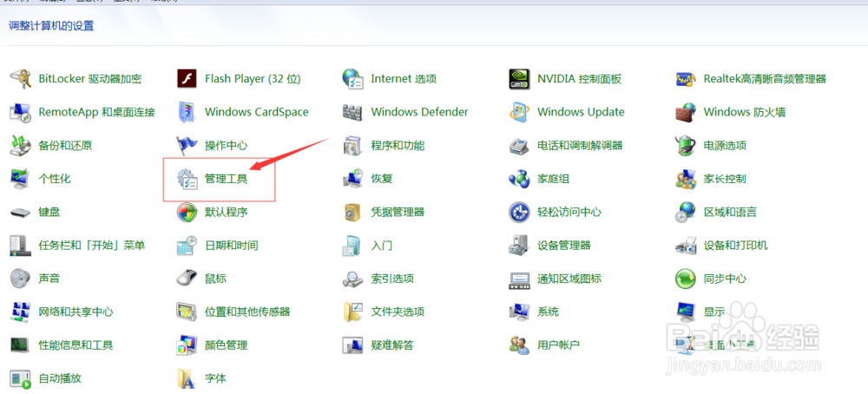The image size is (868, 394).
Task: Click the 显示 text link
Action: coord(714,312)
